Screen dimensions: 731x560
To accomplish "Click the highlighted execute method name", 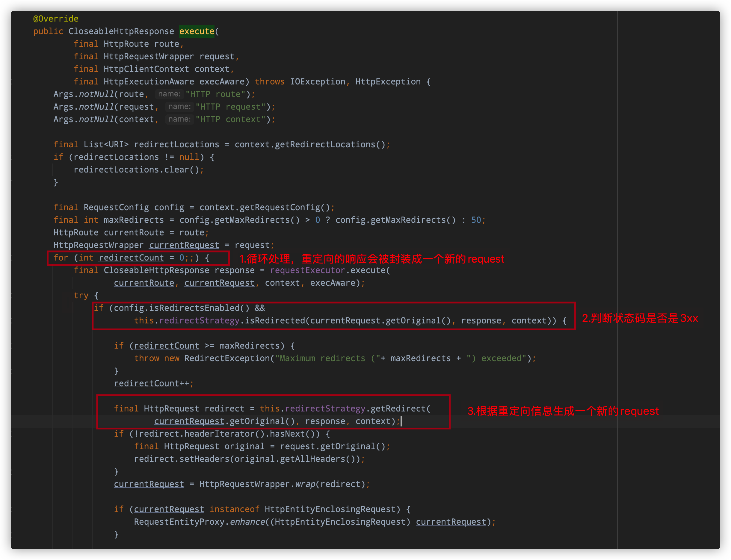I will click(197, 31).
